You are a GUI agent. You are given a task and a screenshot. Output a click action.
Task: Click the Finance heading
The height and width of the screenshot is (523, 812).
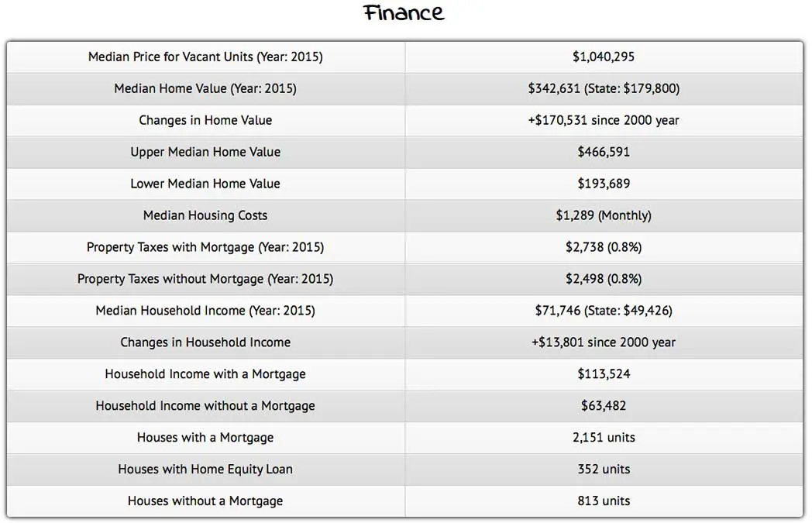[404, 13]
